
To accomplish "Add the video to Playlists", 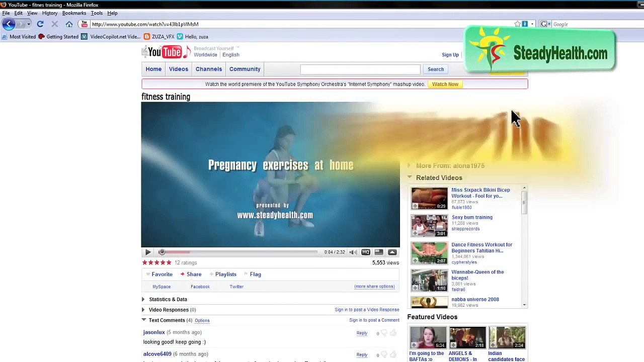I will 225,274.
